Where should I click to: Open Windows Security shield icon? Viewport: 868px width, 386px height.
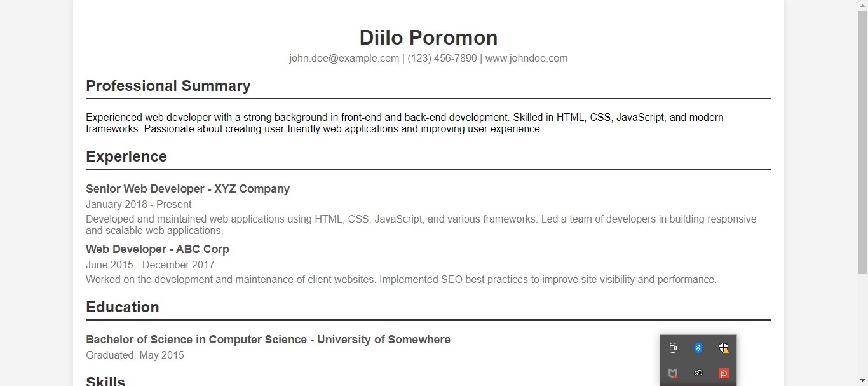[723, 348]
